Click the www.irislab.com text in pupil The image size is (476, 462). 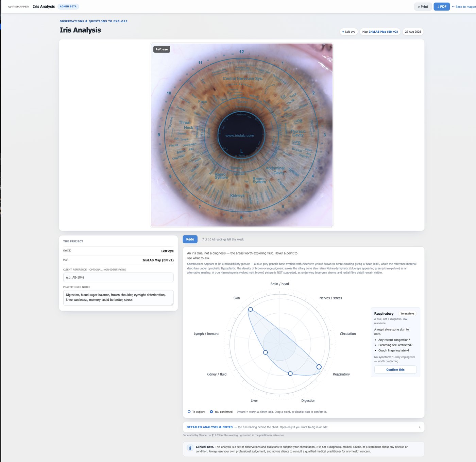(240, 135)
